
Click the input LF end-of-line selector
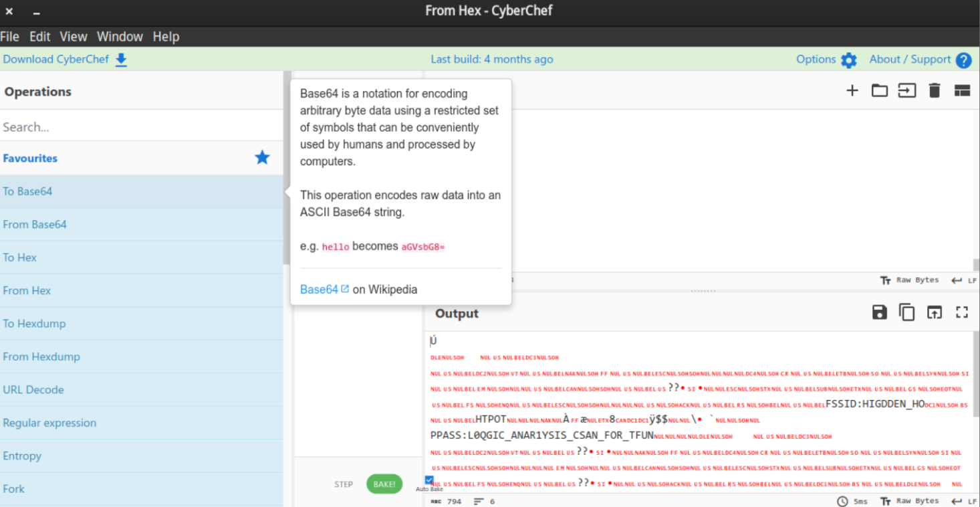[x=964, y=280]
